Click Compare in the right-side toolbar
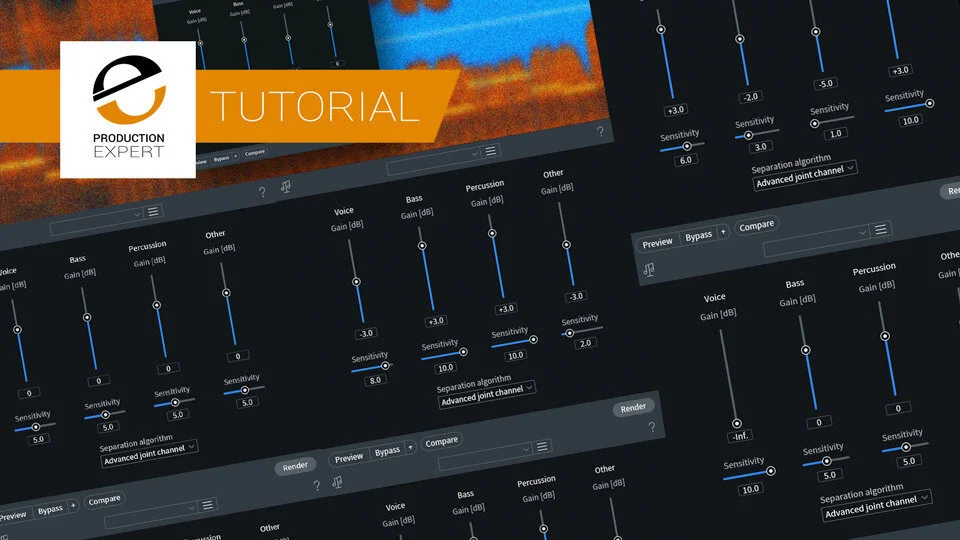The width and height of the screenshot is (960, 540). [x=756, y=226]
